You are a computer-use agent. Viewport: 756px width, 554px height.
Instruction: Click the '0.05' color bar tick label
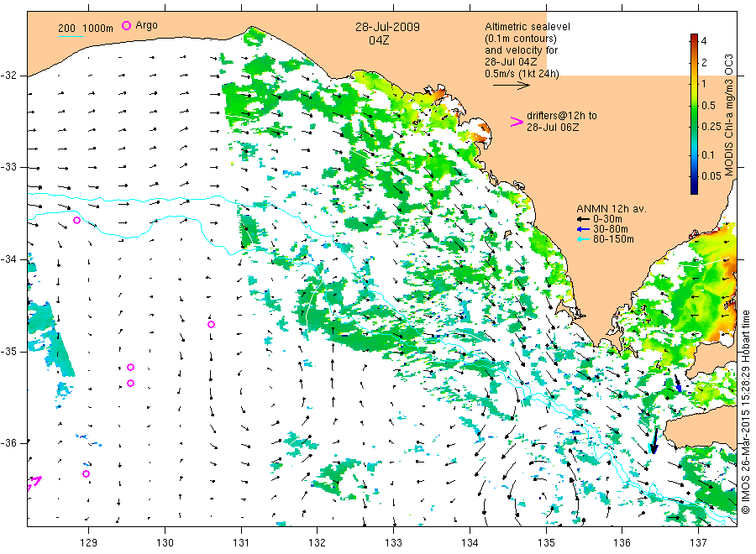pos(711,175)
